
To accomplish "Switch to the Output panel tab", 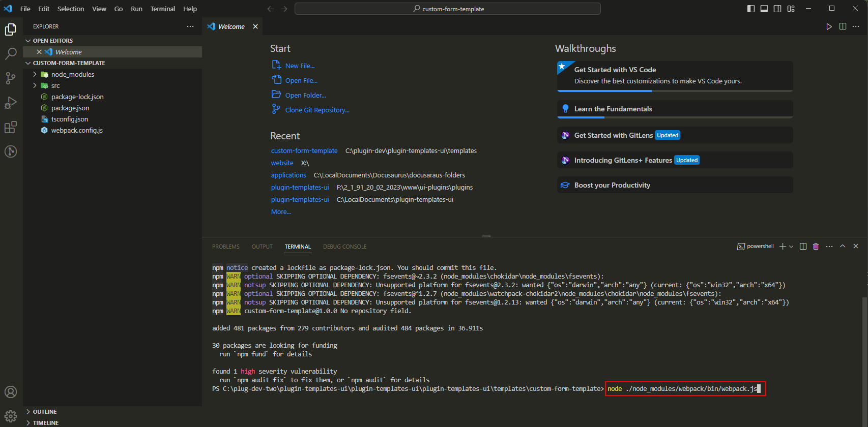I will (262, 247).
